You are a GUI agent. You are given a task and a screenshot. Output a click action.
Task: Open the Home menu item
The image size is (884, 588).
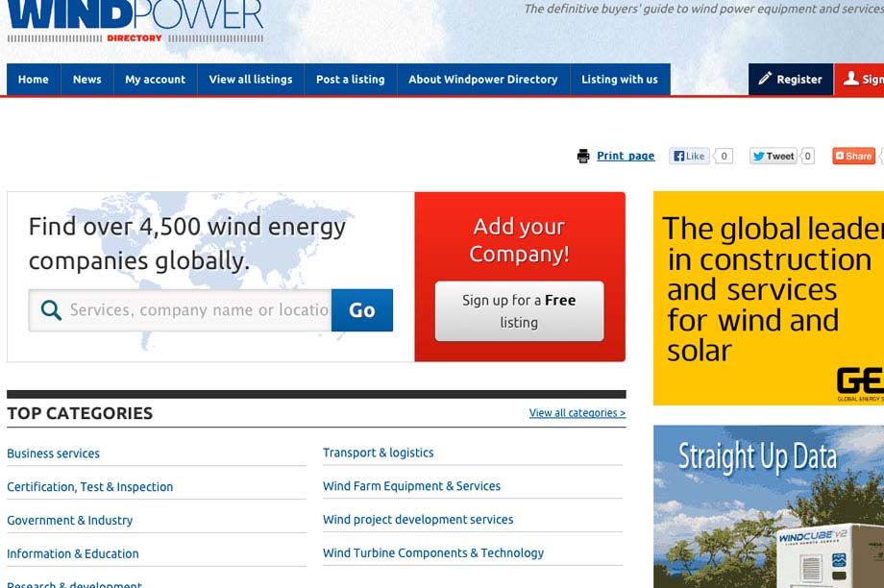click(x=34, y=80)
